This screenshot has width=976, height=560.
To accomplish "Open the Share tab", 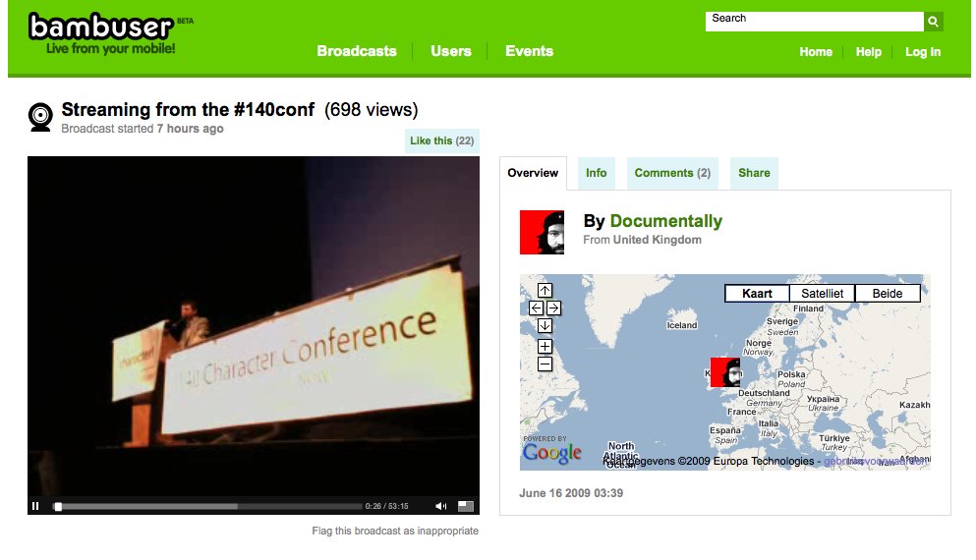I will (x=754, y=173).
